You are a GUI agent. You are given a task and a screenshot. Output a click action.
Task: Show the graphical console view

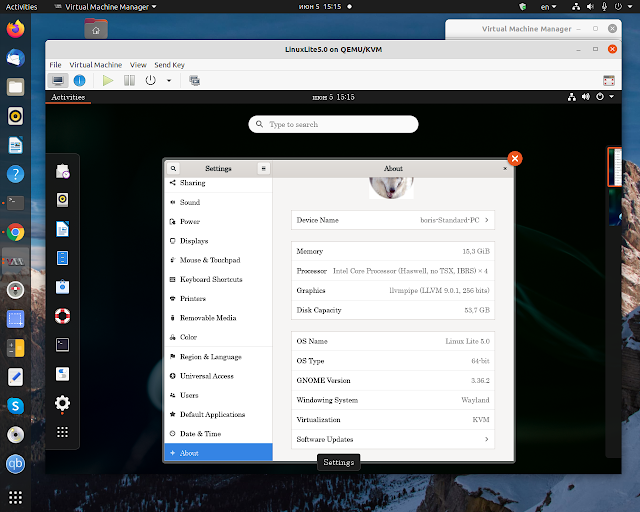(58, 80)
